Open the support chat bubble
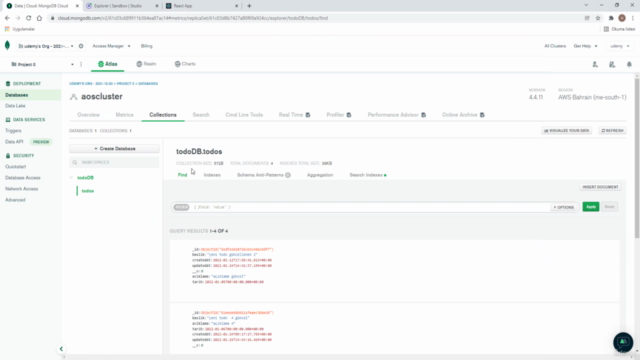This screenshot has height=360, width=640. pyautogui.click(x=623, y=342)
